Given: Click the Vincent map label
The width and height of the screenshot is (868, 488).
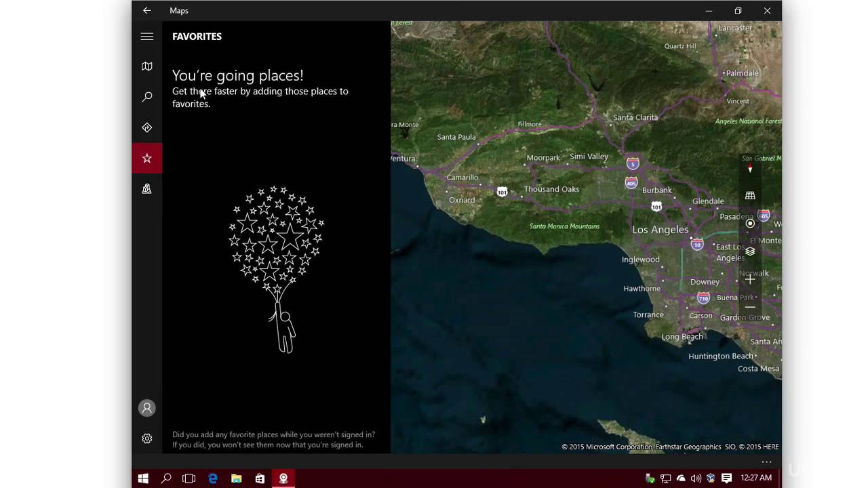Looking at the screenshot, I should click(x=738, y=102).
